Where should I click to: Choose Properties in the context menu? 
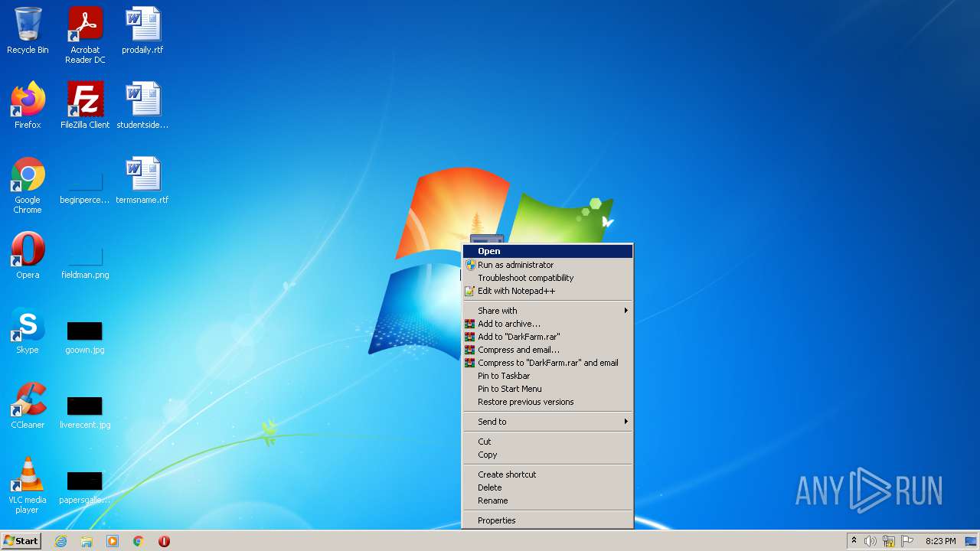[548, 520]
